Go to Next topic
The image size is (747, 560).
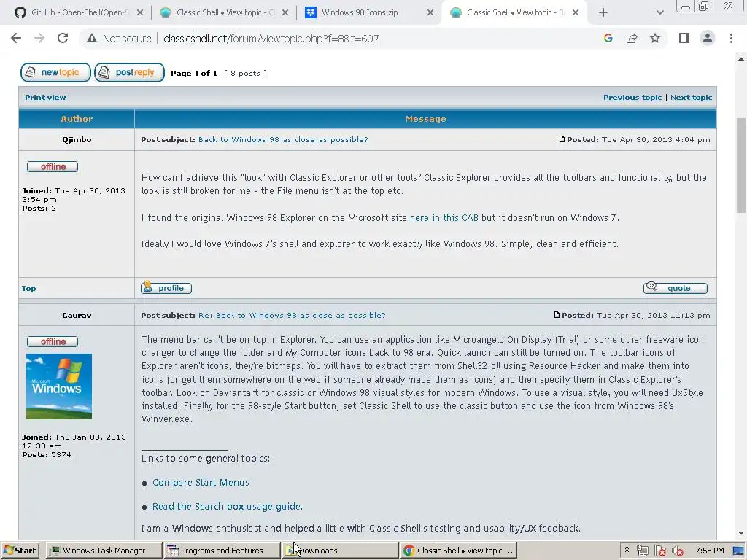pyautogui.click(x=691, y=97)
